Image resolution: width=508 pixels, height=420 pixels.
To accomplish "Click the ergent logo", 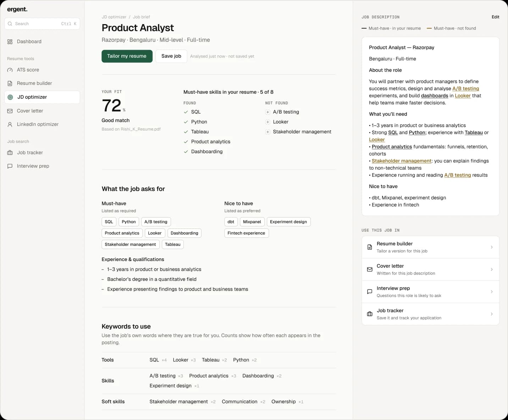I will pyautogui.click(x=17, y=10).
